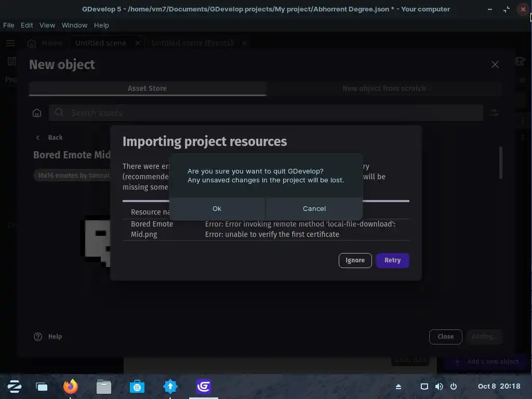Image resolution: width=532 pixels, height=399 pixels.
Task: Open the Window menu
Action: (74, 25)
